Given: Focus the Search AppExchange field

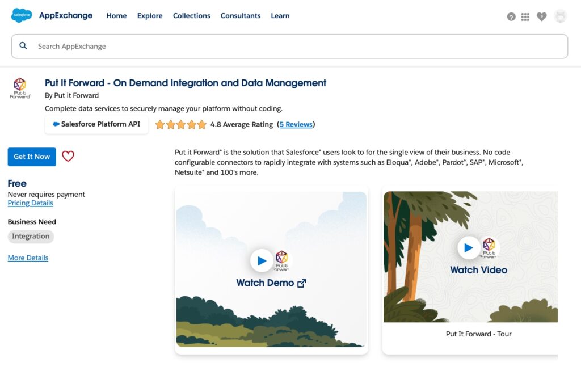Looking at the screenshot, I should (x=289, y=47).
